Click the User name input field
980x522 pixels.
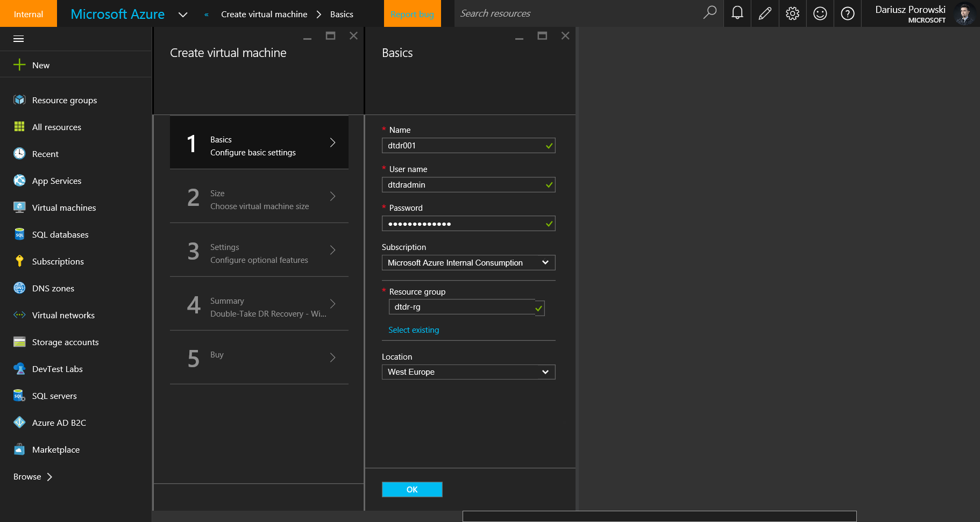point(468,185)
